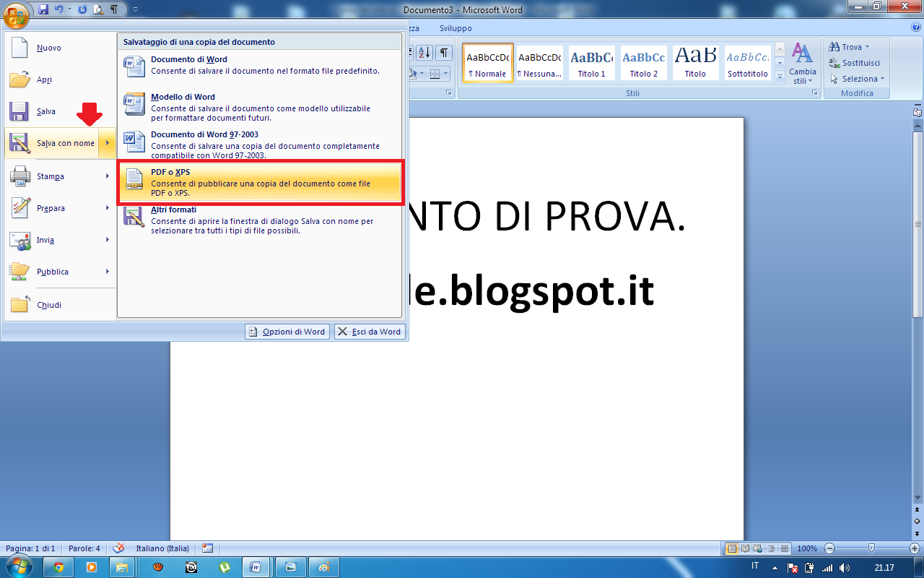The image size is (924, 578).
Task: Save as Documento di Word 97-2003
Action: pos(260,144)
